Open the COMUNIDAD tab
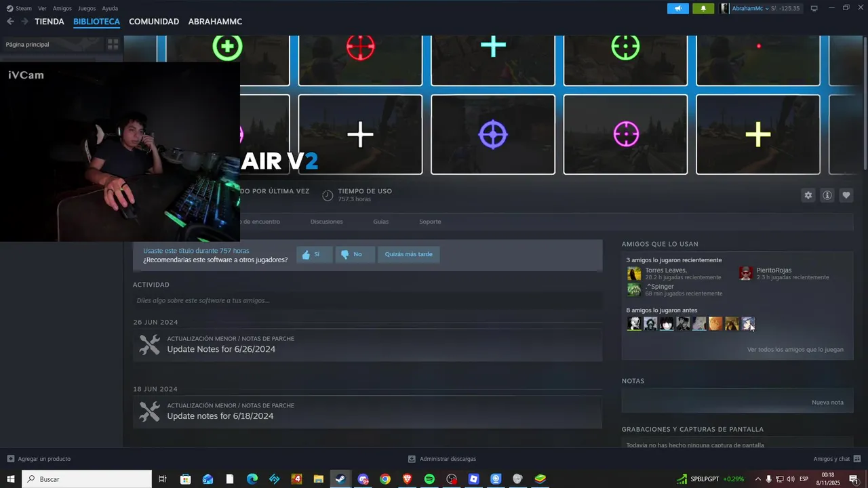The image size is (868, 488). pyautogui.click(x=154, y=22)
